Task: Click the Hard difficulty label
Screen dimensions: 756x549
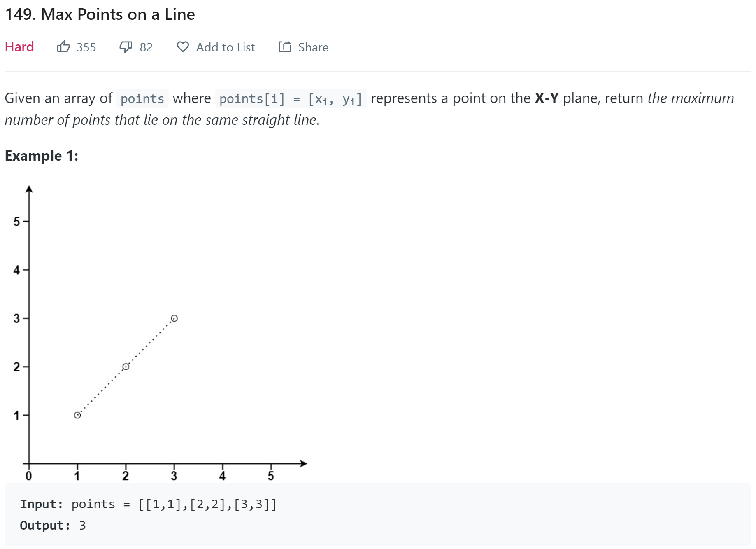Action: pos(19,47)
